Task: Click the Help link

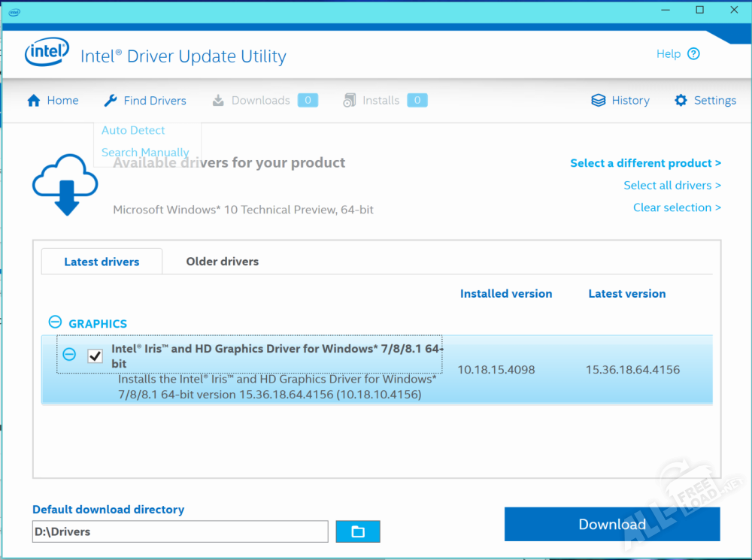Action: pos(669,53)
